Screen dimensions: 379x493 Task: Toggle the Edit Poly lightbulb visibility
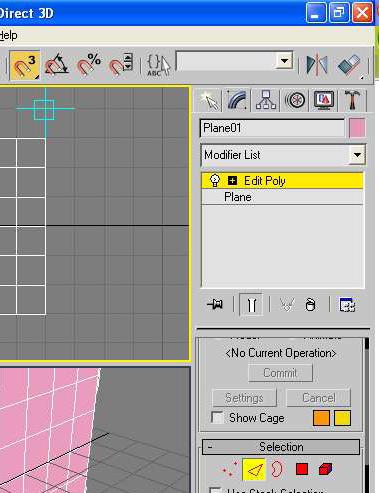(x=215, y=181)
